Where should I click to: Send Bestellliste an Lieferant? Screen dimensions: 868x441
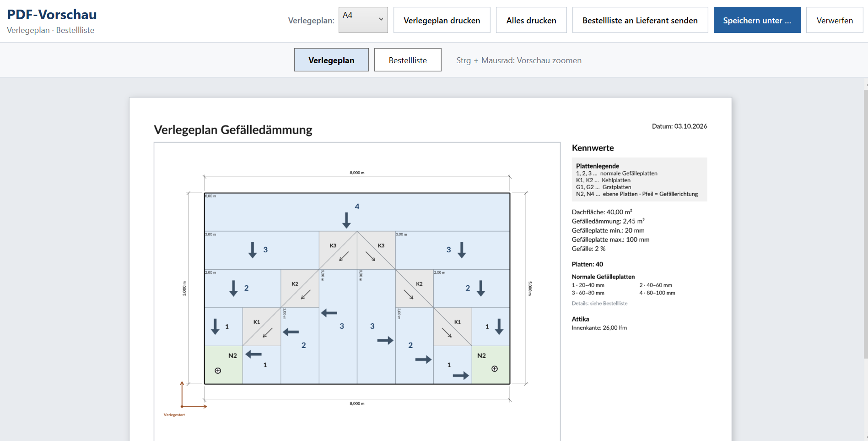point(640,20)
